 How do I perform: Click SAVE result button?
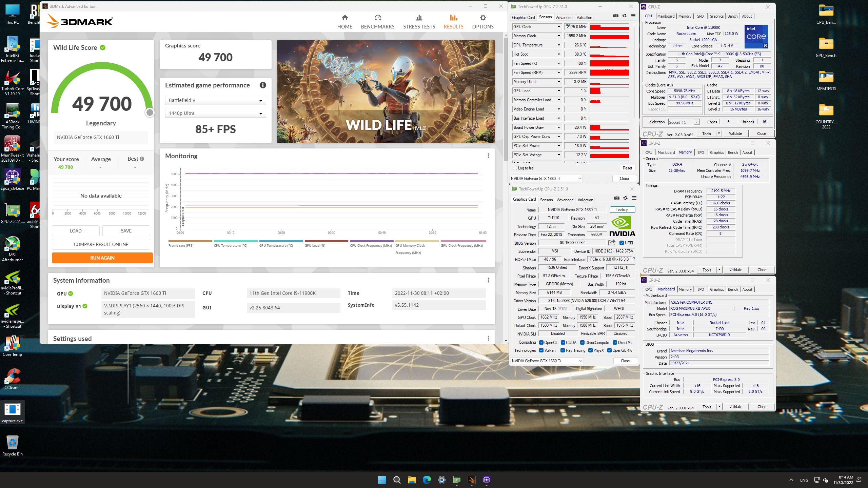(126, 231)
